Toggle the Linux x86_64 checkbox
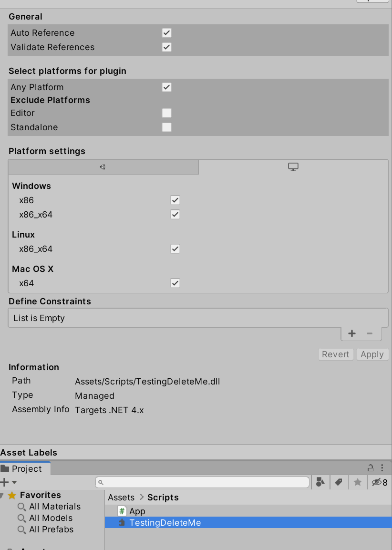 point(175,249)
